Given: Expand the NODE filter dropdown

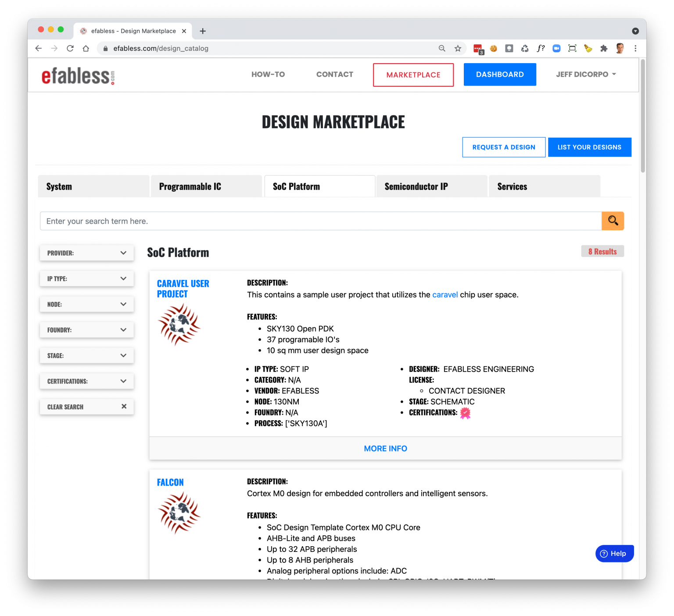Looking at the screenshot, I should pyautogui.click(x=87, y=304).
